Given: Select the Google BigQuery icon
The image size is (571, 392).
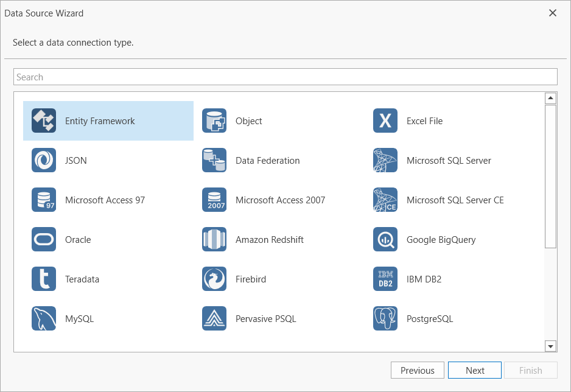Looking at the screenshot, I should tap(385, 239).
